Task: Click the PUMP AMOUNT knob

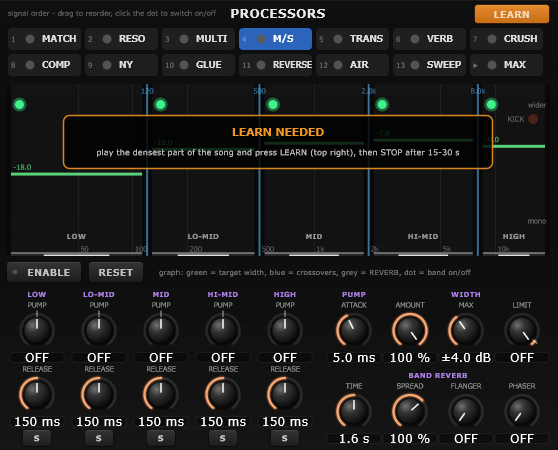Action: [x=410, y=330]
